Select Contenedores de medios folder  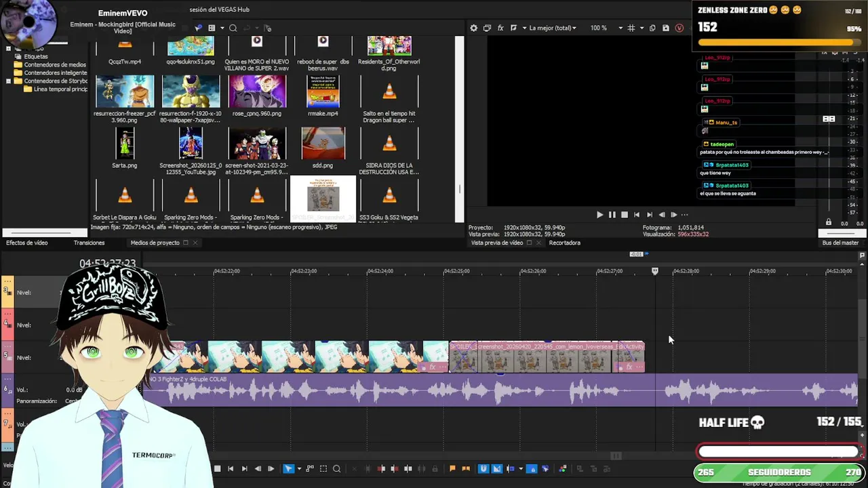click(x=55, y=65)
